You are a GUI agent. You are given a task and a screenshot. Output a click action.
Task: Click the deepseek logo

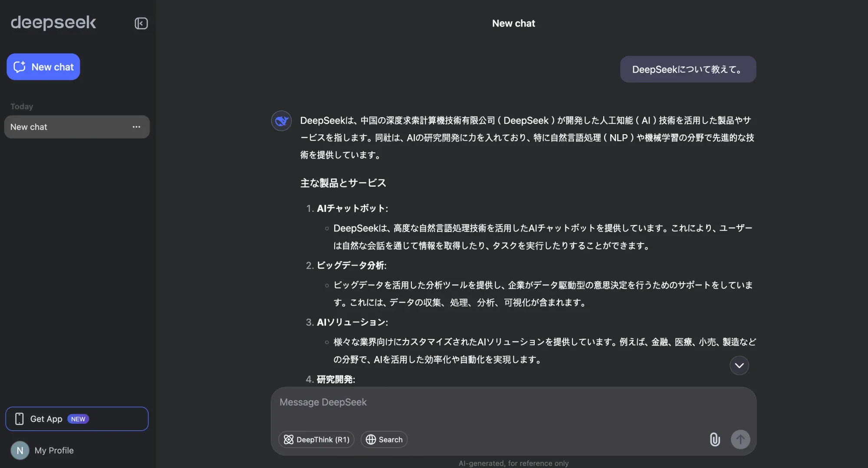(53, 23)
